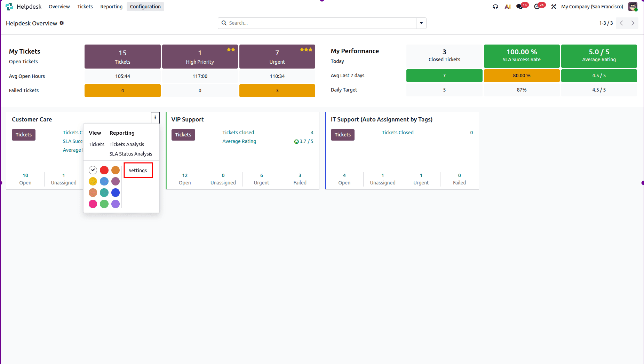Image resolution: width=644 pixels, height=364 pixels.
Task: Click the wrench and screwdriver tools icon
Action: pyautogui.click(x=554, y=7)
